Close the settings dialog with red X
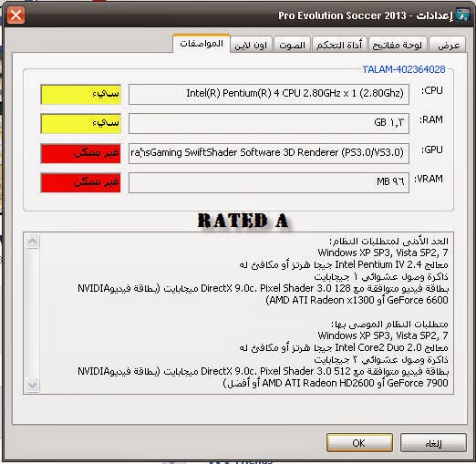Screen dimensions: 476x464 pos(16,15)
